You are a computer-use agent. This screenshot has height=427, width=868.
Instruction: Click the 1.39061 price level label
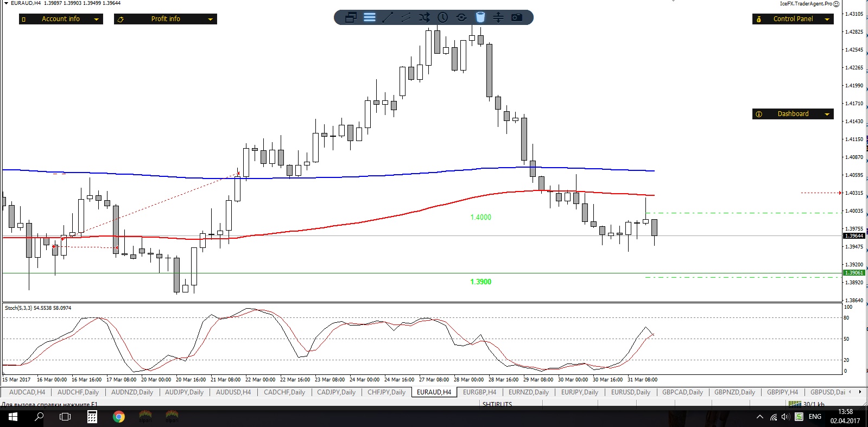(854, 273)
